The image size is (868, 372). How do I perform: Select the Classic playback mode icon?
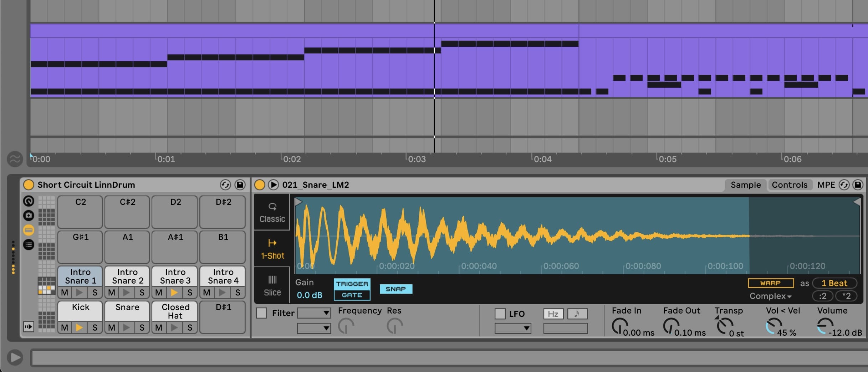272,212
